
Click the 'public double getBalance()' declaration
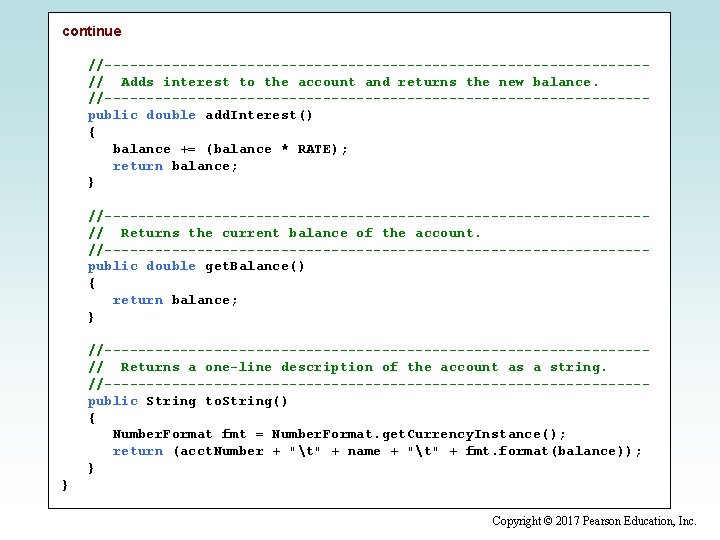tap(196, 266)
